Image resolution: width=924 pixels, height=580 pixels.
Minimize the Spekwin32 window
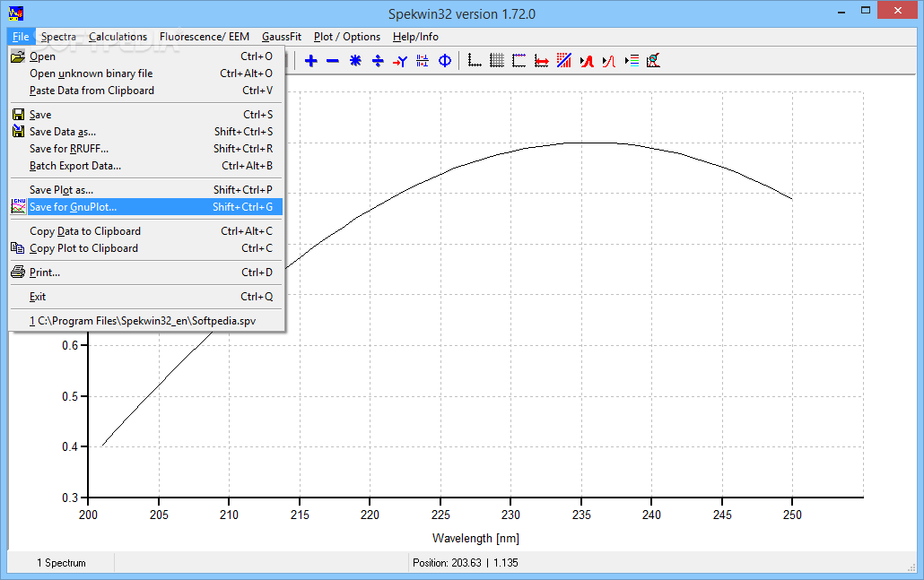841,11
